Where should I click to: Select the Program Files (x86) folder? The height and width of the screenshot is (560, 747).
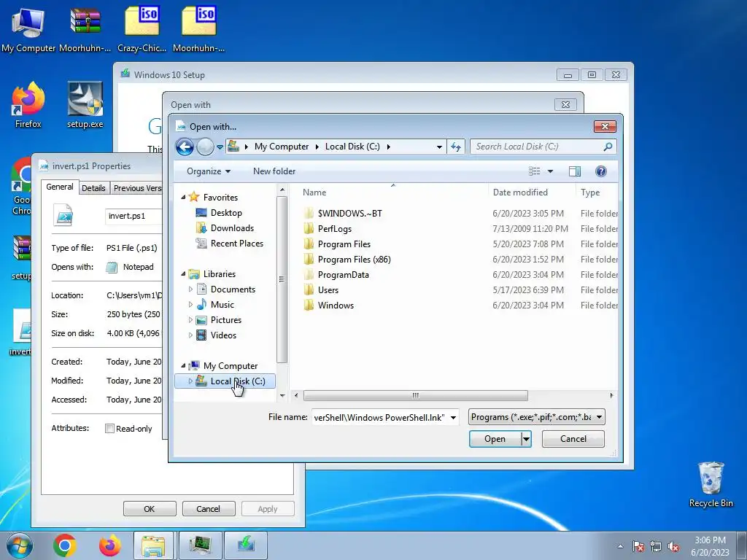(x=354, y=260)
